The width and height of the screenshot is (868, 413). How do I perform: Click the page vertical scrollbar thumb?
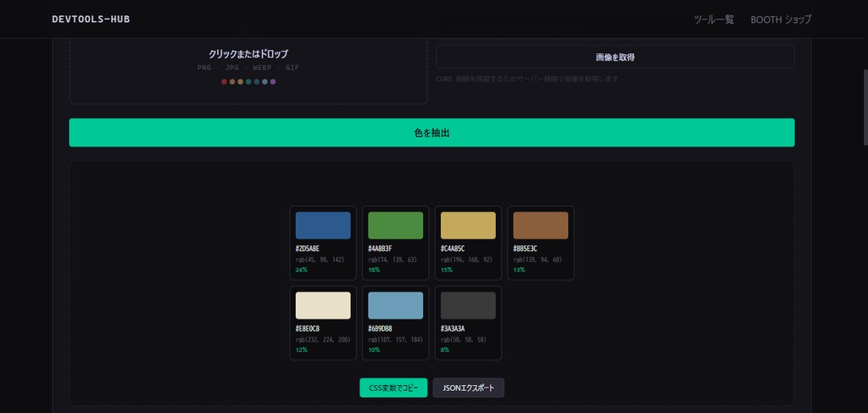click(865, 108)
